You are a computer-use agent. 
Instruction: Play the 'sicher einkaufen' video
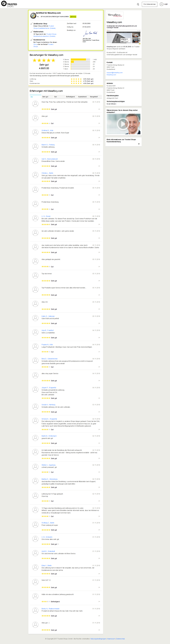123,124
